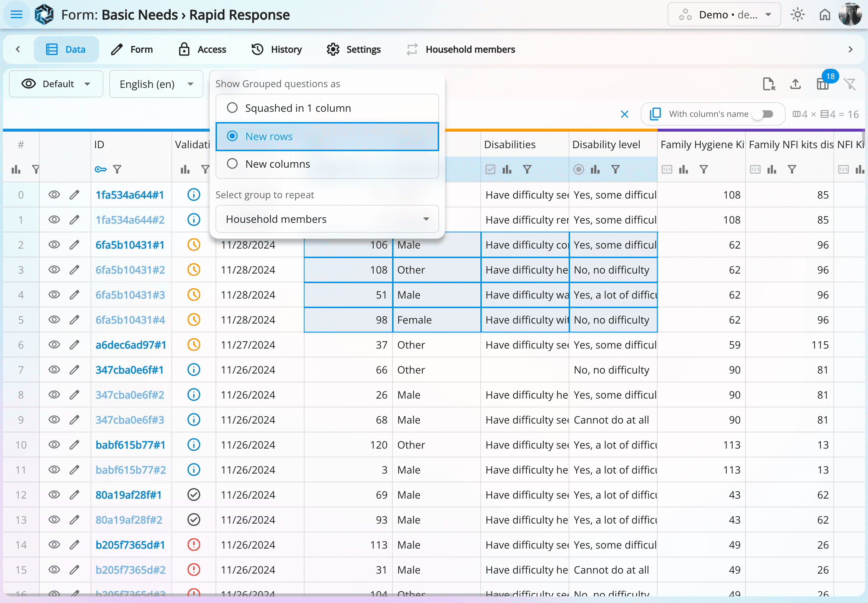Open record link a6dec6ad97#1
The height and width of the screenshot is (603, 868).
click(x=131, y=345)
